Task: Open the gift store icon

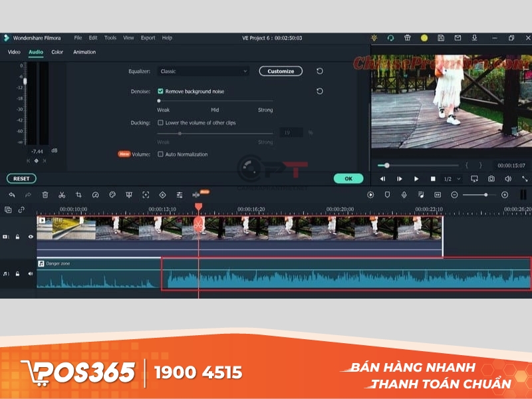Action: (x=408, y=38)
